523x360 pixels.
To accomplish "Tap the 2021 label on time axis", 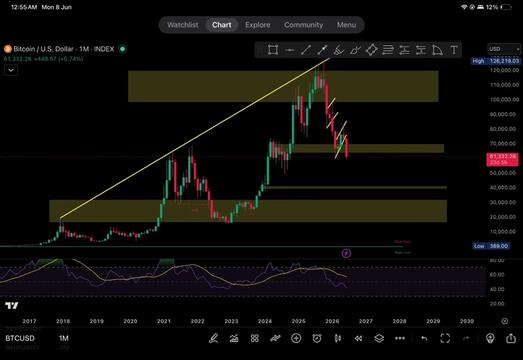I will pyautogui.click(x=164, y=321).
